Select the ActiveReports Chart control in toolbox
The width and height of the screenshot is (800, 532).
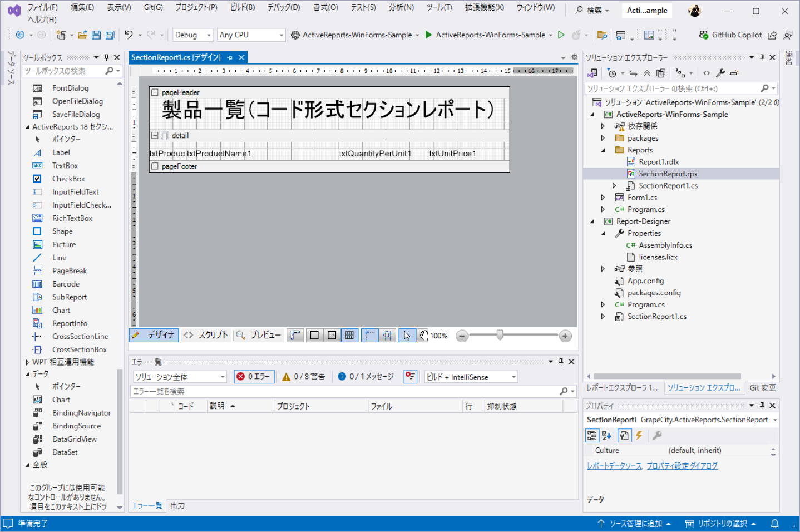[x=61, y=311]
